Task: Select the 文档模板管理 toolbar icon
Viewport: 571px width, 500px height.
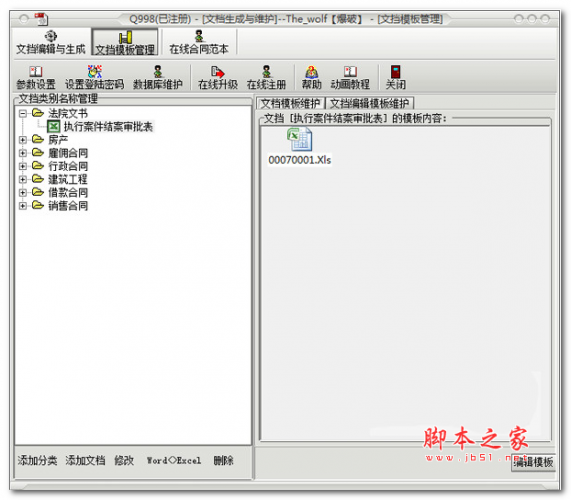Action: pyautogui.click(x=125, y=37)
